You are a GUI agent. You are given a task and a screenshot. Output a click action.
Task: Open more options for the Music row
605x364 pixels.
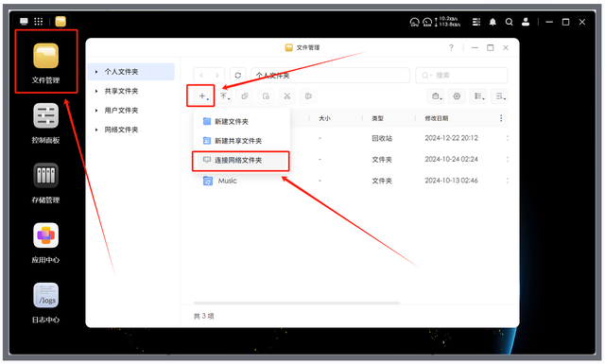click(507, 181)
